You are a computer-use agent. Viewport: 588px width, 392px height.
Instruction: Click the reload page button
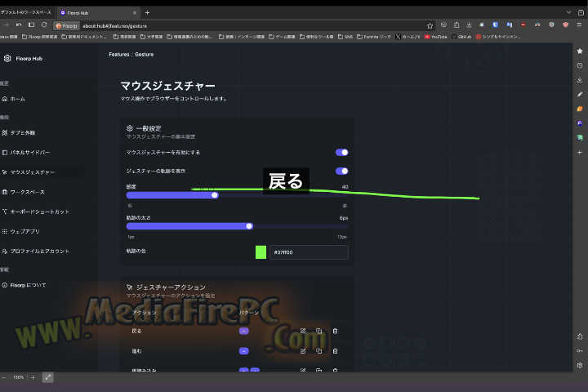click(44, 25)
